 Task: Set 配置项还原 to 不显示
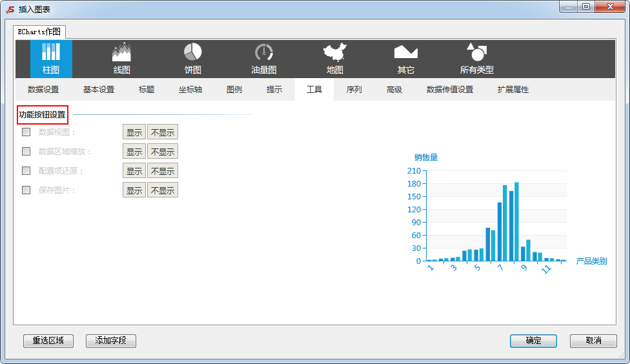tap(163, 171)
